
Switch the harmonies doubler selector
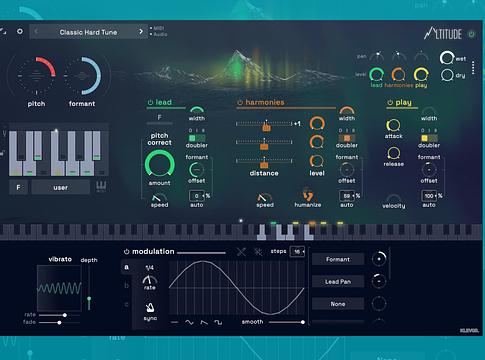click(x=347, y=138)
